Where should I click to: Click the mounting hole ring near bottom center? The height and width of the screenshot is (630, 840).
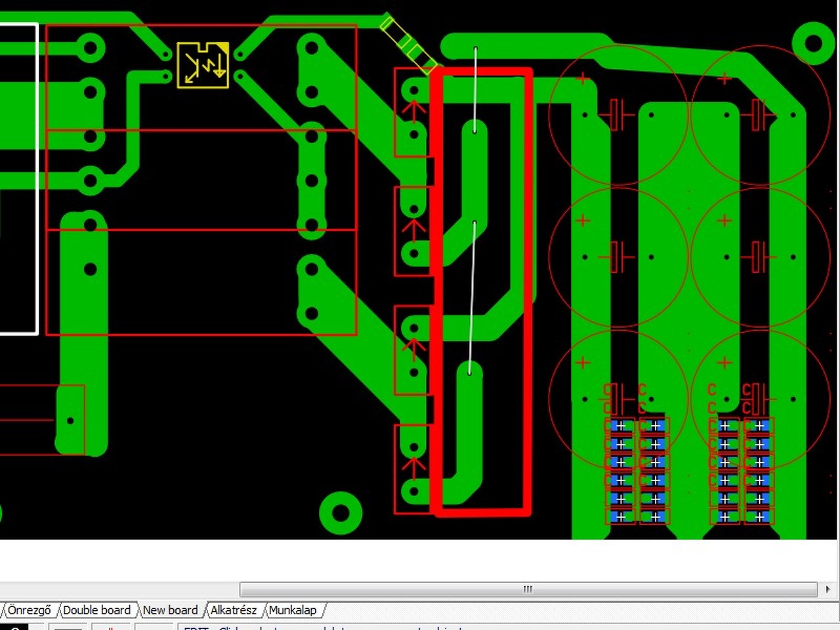(x=341, y=513)
